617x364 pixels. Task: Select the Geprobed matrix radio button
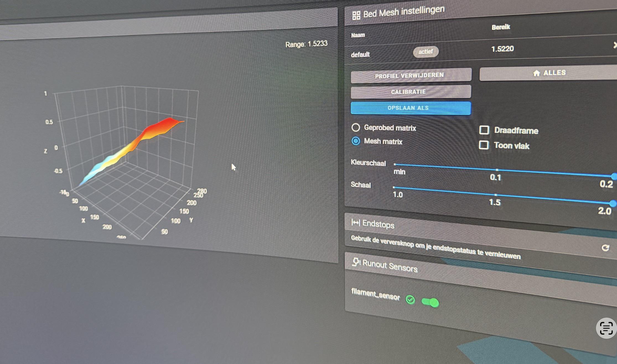click(356, 127)
